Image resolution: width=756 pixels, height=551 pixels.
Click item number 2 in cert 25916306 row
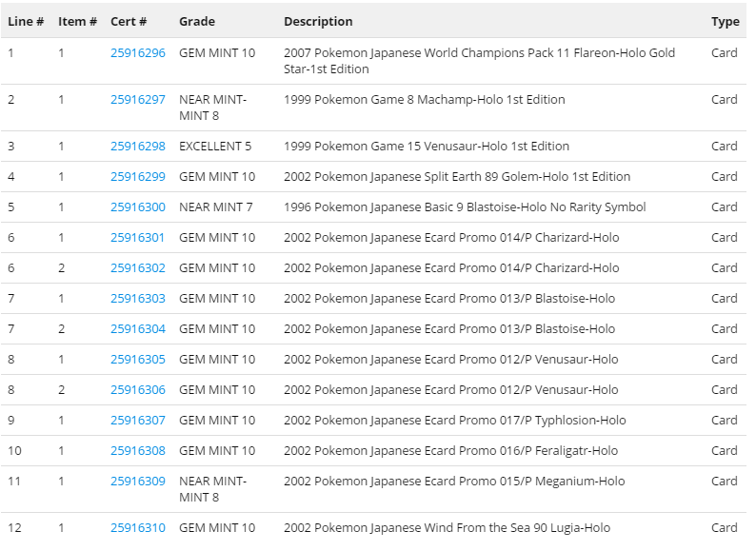[x=61, y=389]
